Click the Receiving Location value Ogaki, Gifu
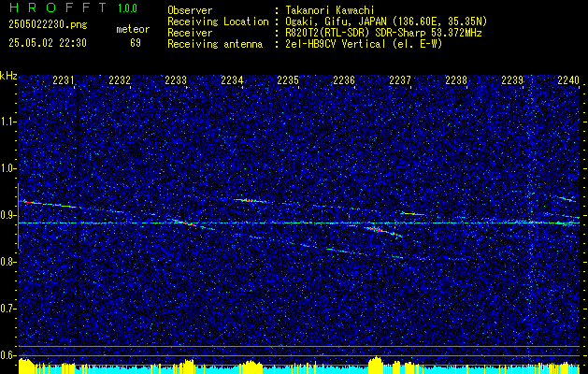 pyautogui.click(x=316, y=22)
